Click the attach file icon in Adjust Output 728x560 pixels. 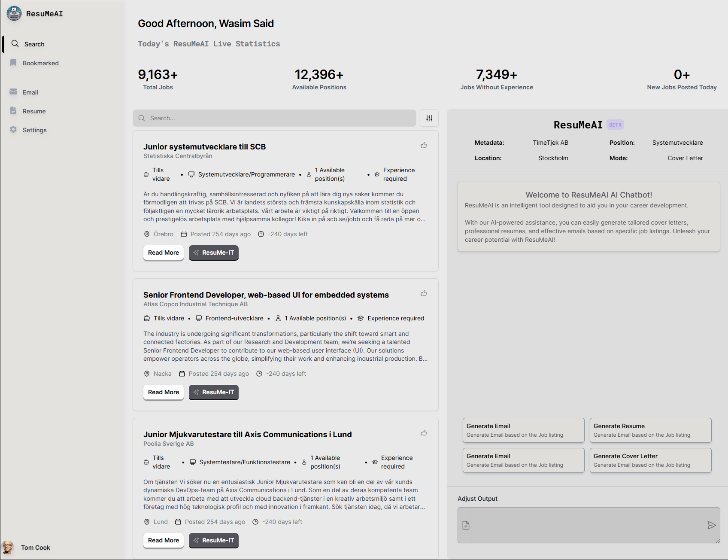pyautogui.click(x=466, y=525)
